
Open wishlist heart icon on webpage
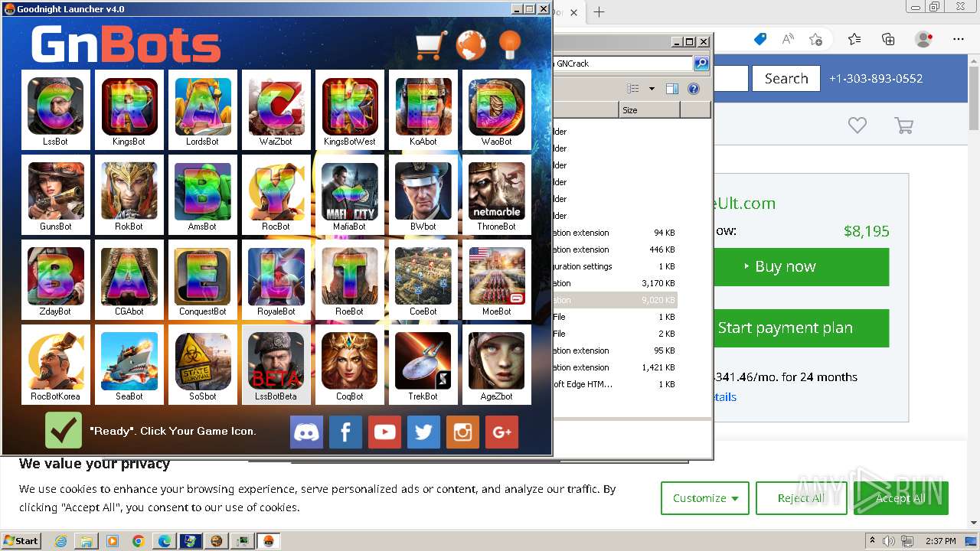click(857, 125)
